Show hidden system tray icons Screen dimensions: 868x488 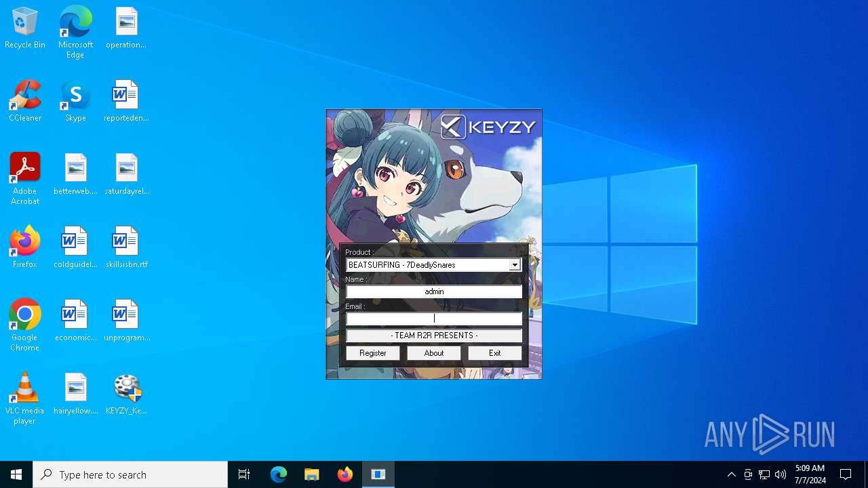tap(731, 474)
